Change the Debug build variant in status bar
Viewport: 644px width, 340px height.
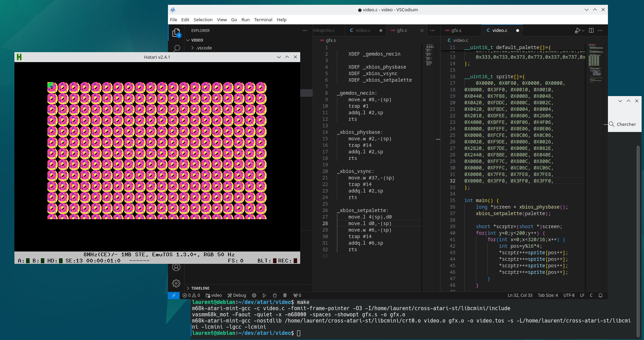tap(237, 295)
